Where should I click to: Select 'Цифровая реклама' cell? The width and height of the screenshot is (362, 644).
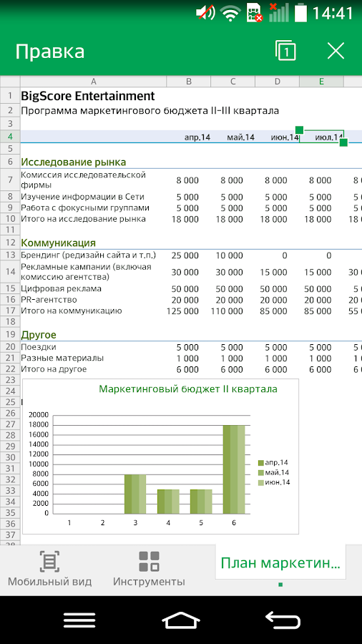click(x=61, y=289)
